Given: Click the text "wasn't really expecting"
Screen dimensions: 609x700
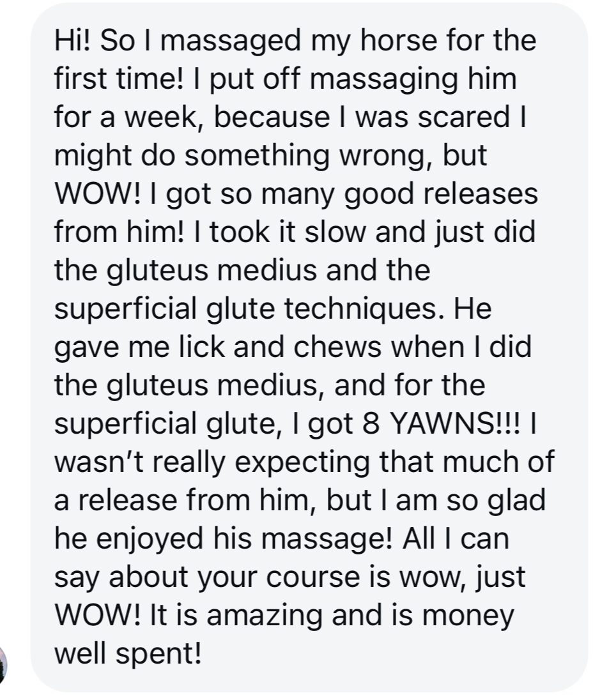Looking at the screenshot, I should coord(212,463).
